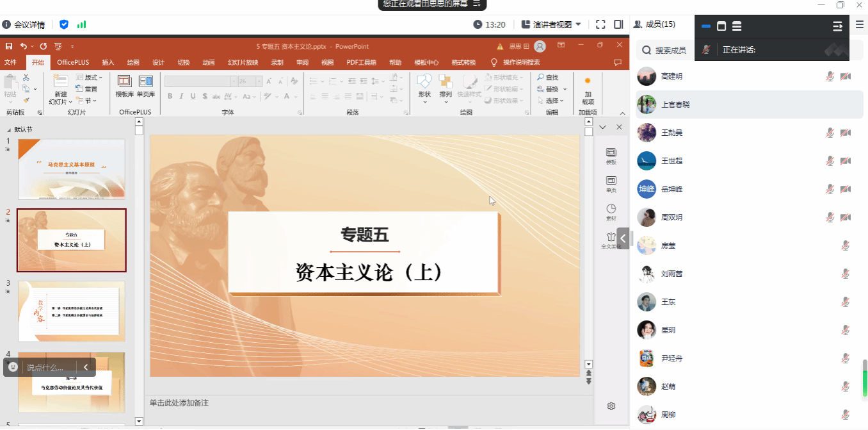Expand the font size dropdown showing 26
Screen dimensions: 868x430
(x=259, y=81)
